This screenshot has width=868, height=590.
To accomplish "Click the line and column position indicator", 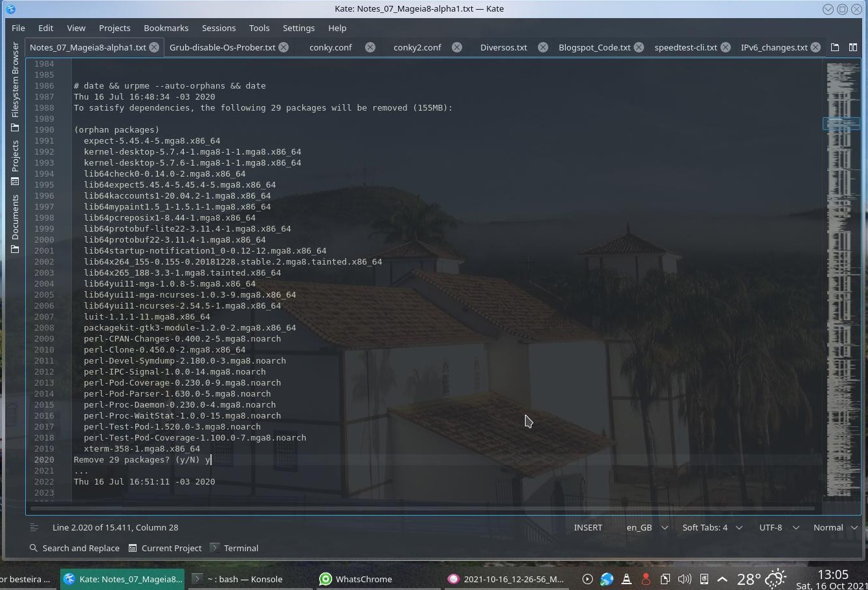I will (115, 528).
